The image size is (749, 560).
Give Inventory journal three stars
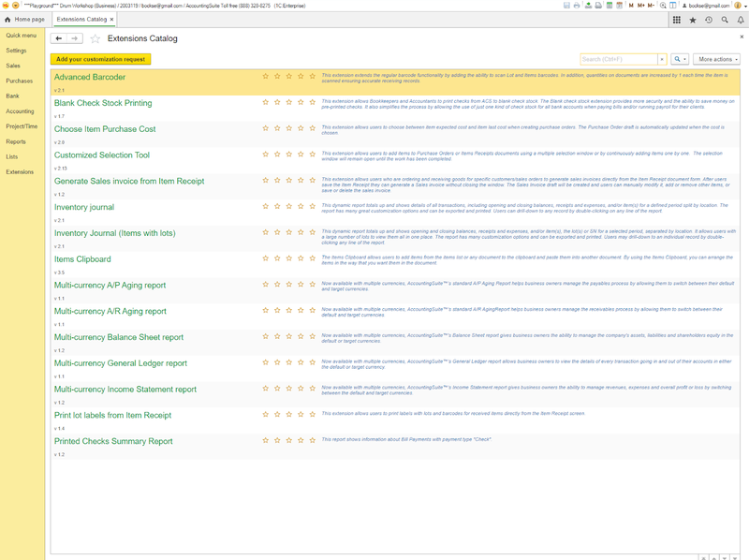[x=289, y=206]
